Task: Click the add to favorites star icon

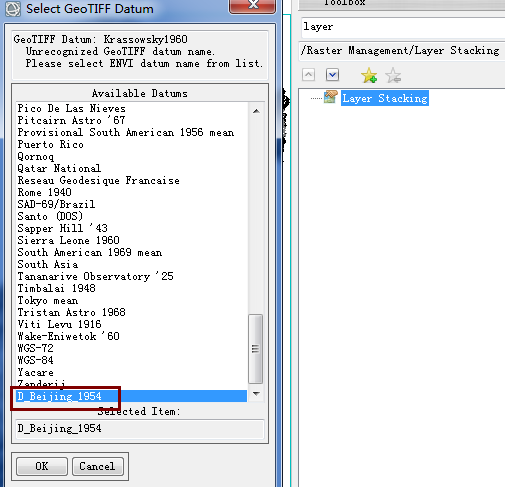Action: point(369,75)
